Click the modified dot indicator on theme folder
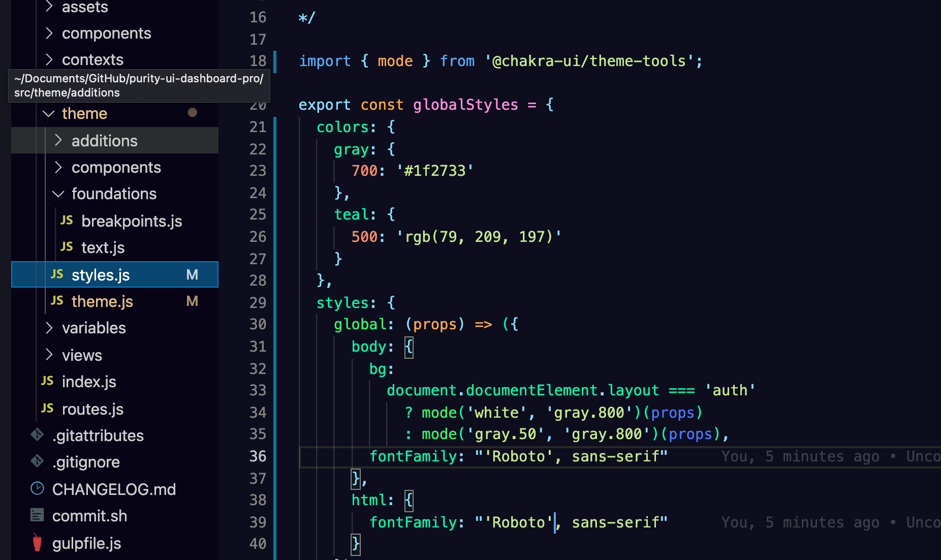This screenshot has width=941, height=560. 193,113
